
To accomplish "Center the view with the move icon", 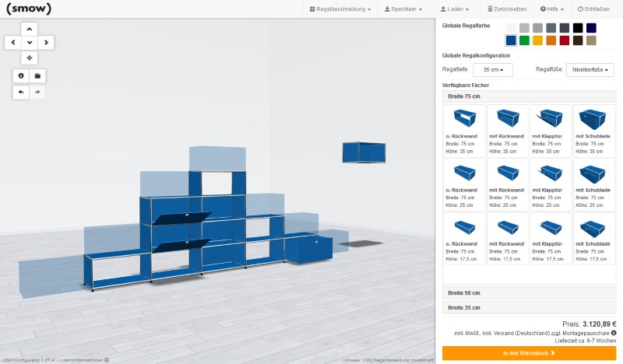I will click(30, 58).
